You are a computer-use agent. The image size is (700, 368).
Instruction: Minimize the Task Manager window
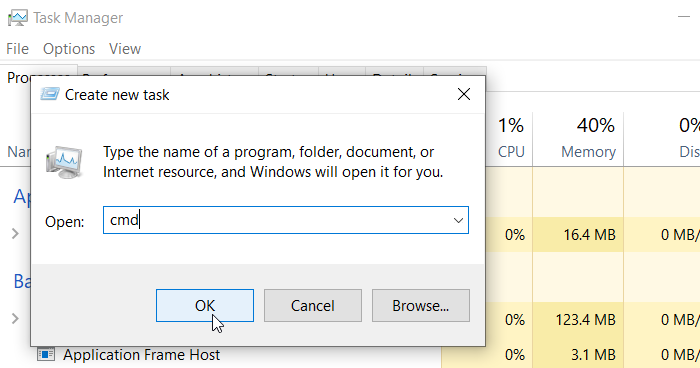click(x=683, y=17)
